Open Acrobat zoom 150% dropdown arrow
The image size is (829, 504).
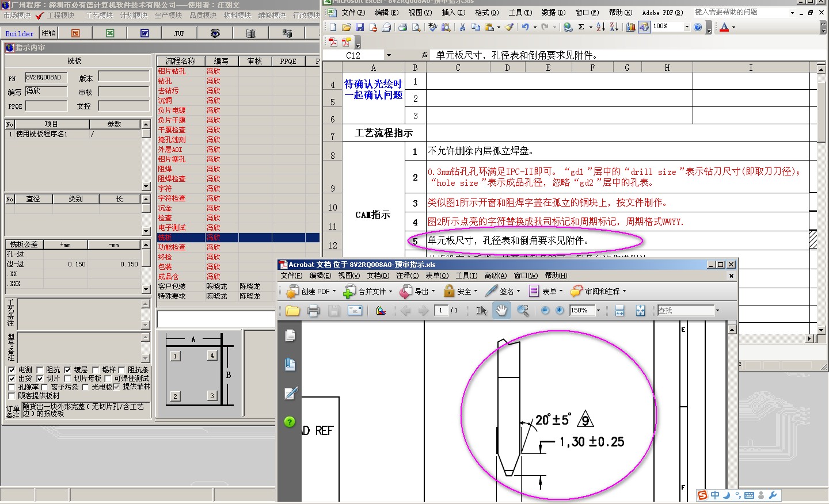(598, 311)
